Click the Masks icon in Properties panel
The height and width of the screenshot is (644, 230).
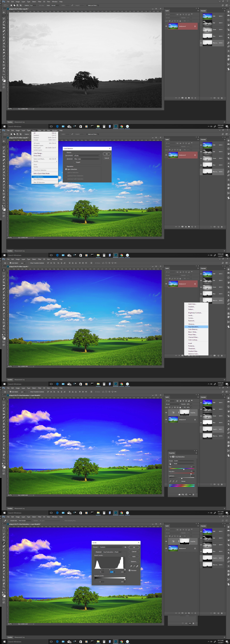[173, 457]
